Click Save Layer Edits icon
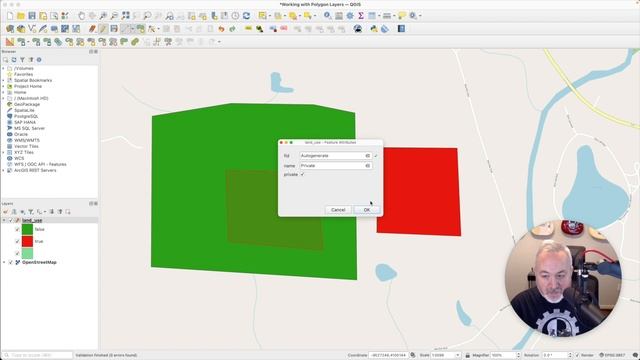This screenshot has height=360, width=640. pos(114,29)
